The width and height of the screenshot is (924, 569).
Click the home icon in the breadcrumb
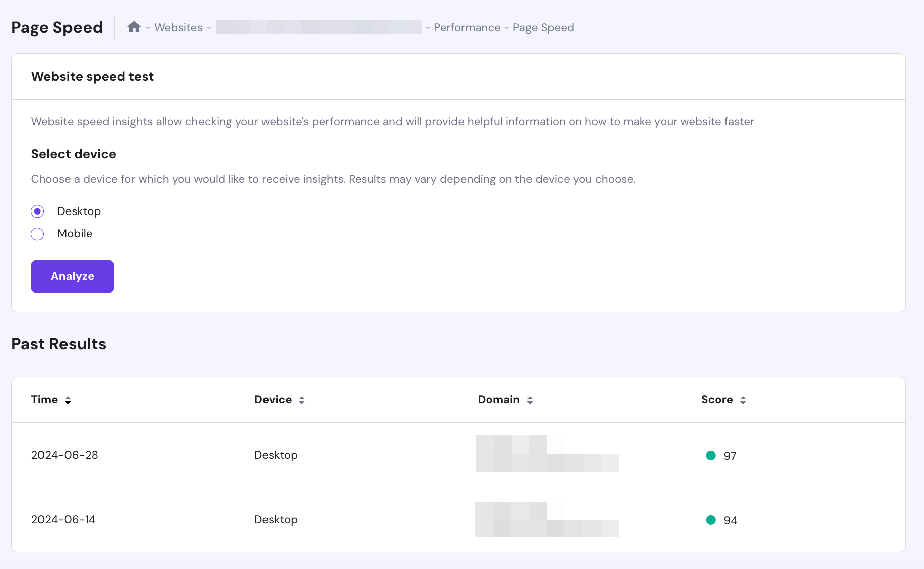point(134,27)
